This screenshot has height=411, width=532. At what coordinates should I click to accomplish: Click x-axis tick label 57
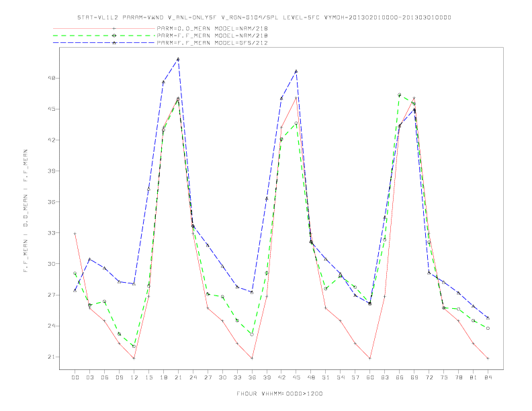(x=355, y=377)
